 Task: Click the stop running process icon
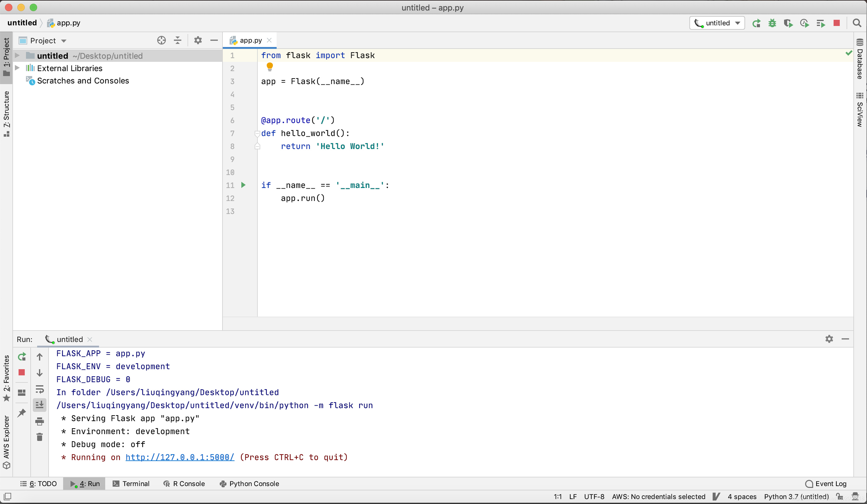[x=22, y=373]
